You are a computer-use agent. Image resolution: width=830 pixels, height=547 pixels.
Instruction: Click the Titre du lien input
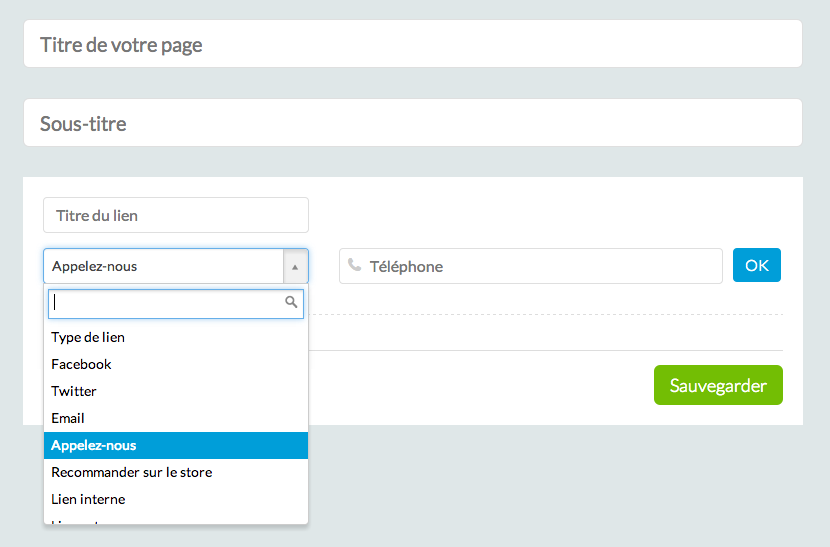click(x=176, y=216)
